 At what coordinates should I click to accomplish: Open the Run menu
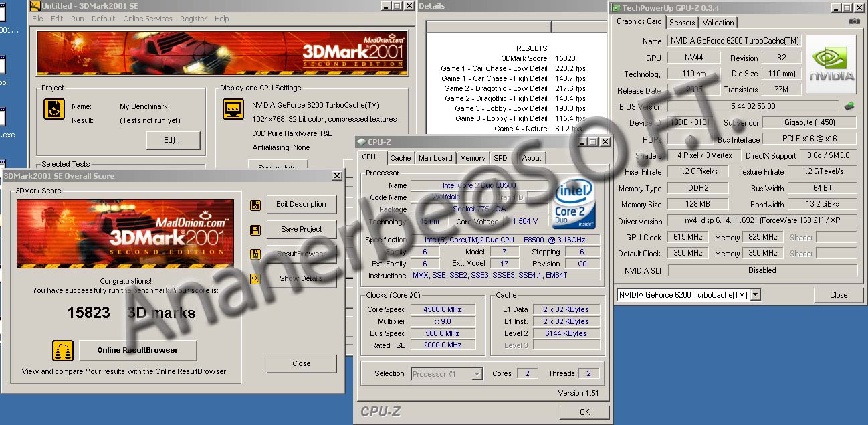(78, 19)
